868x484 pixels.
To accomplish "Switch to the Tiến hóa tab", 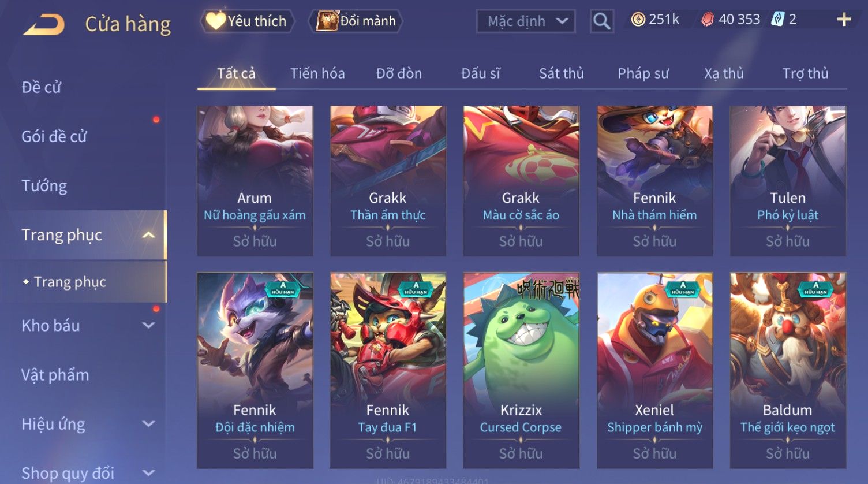I will [x=317, y=73].
